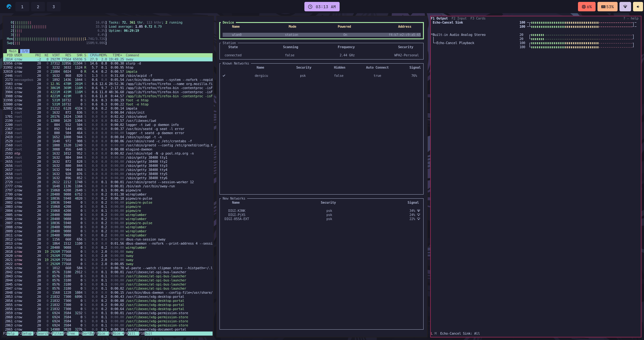Switch to the I/O tab in htop

[25, 51]
